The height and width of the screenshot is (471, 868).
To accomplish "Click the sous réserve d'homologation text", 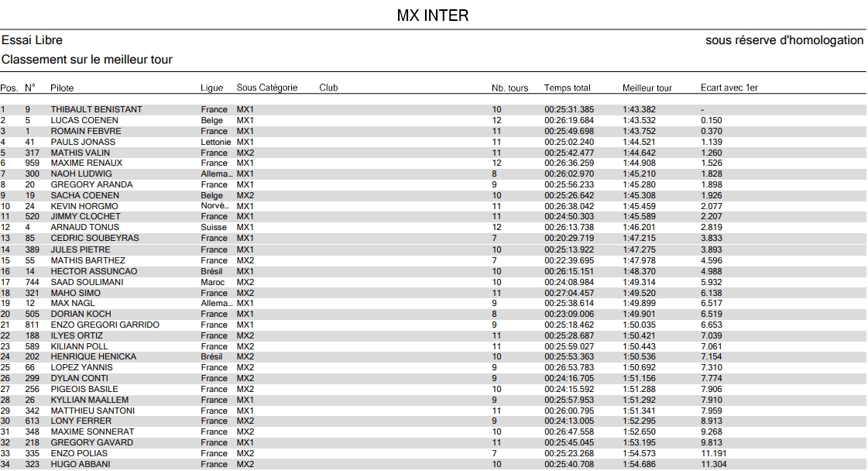I will (784, 40).
